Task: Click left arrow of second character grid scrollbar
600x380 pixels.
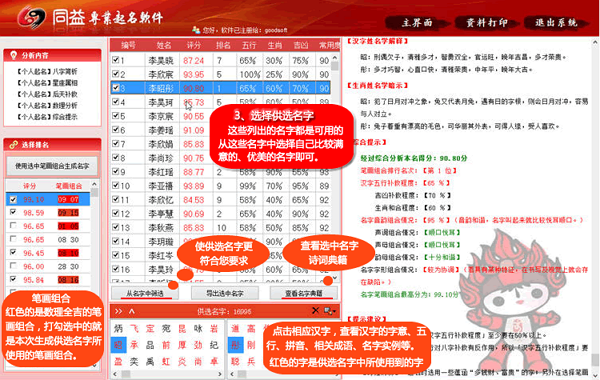Action: pos(232,374)
